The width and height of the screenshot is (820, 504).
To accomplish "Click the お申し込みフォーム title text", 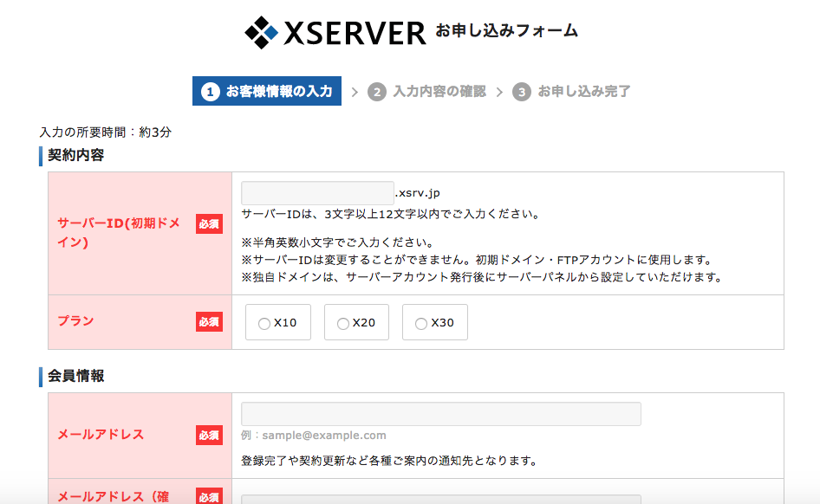I will (507, 31).
